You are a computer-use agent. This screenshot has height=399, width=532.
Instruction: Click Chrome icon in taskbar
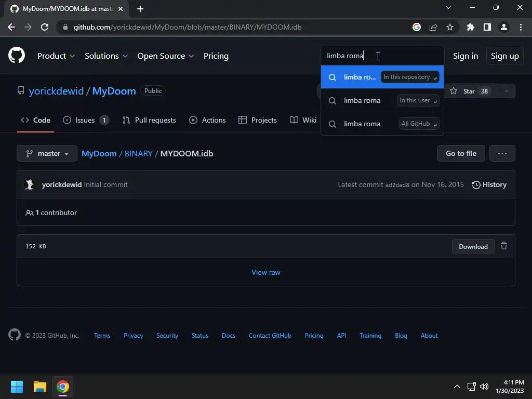click(63, 387)
